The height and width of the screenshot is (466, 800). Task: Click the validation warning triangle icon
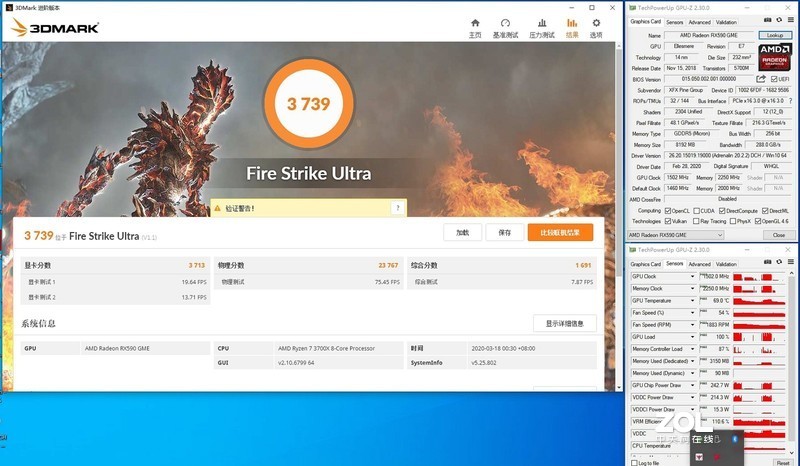pos(218,208)
